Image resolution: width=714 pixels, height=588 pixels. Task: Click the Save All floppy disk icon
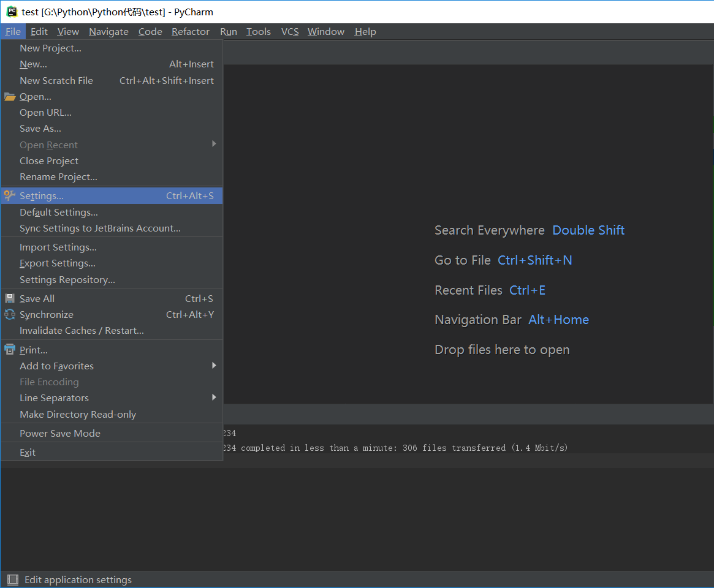click(10, 298)
